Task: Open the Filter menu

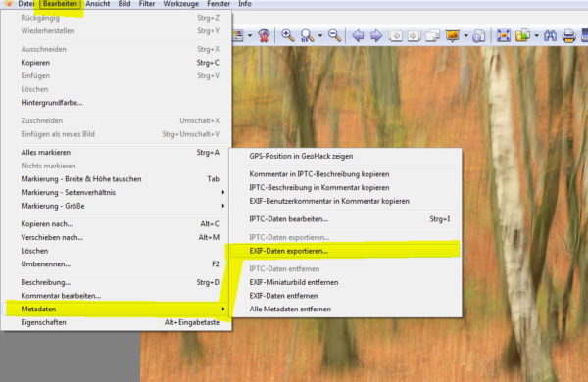Action: pos(147,4)
